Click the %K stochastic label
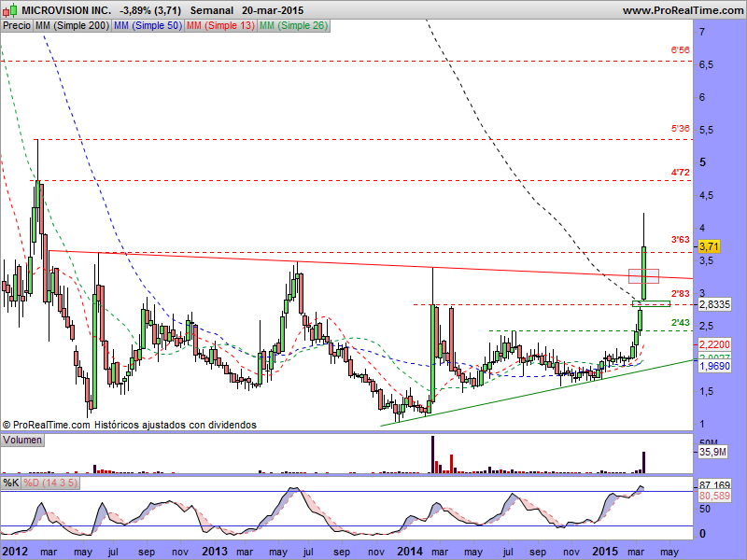747x560 pixels. tap(10, 483)
